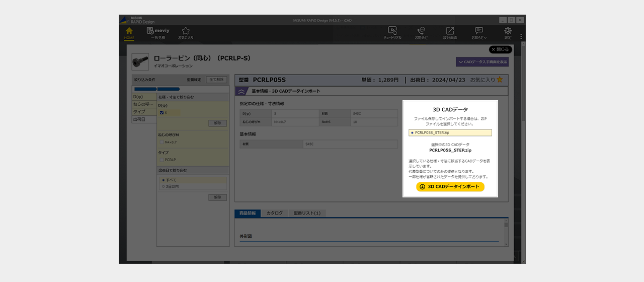Click the 全て解除 clear all button
The height and width of the screenshot is (282, 644).
pyautogui.click(x=216, y=80)
